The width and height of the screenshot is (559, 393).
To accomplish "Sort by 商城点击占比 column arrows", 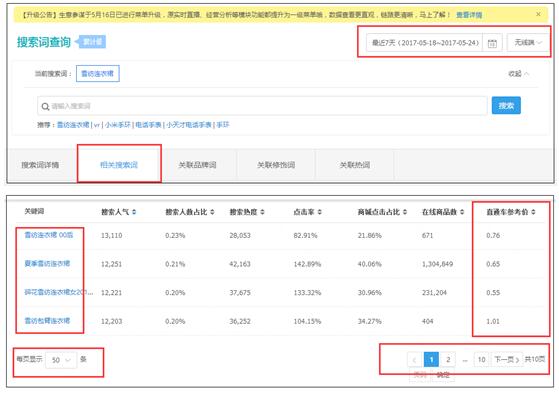I will (x=405, y=212).
